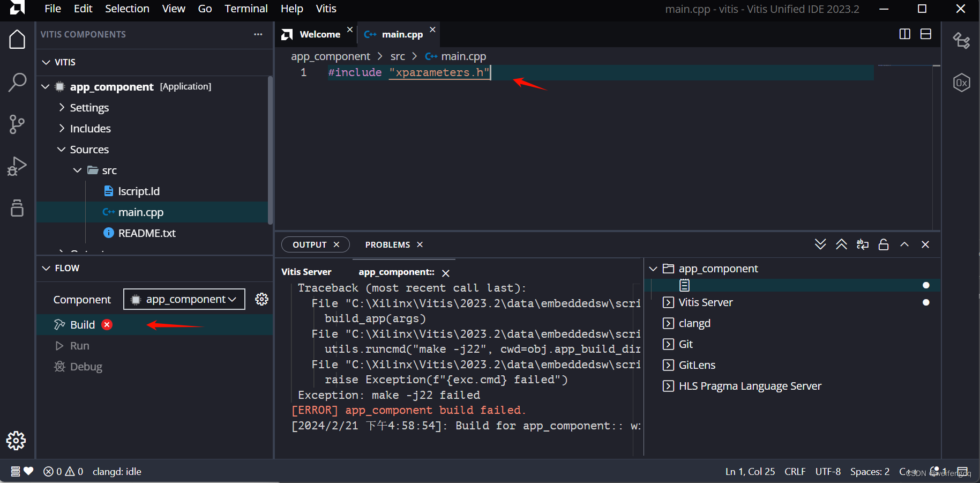Click Debug in the Flow panel
The height and width of the screenshot is (483, 980).
86,367
